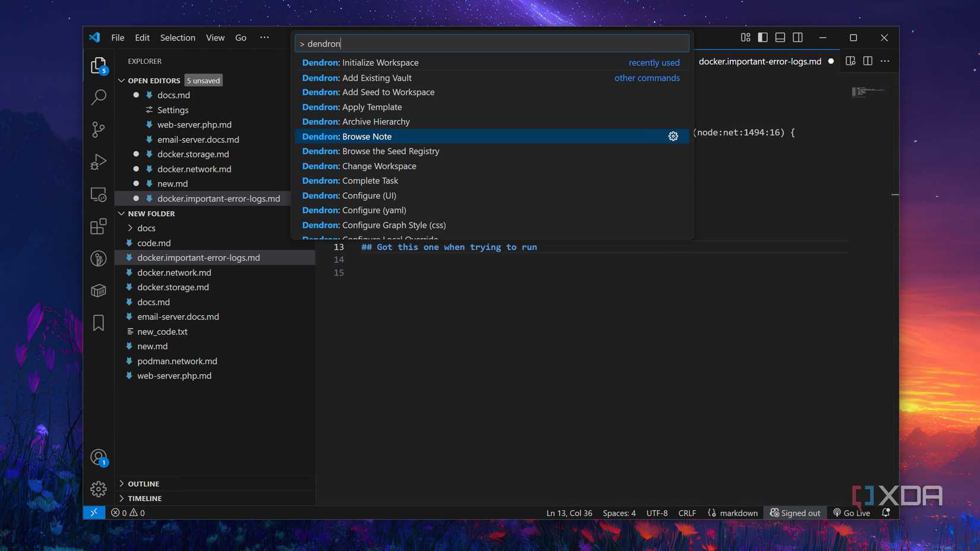Toggle the secondary side bar

[x=798, y=37]
